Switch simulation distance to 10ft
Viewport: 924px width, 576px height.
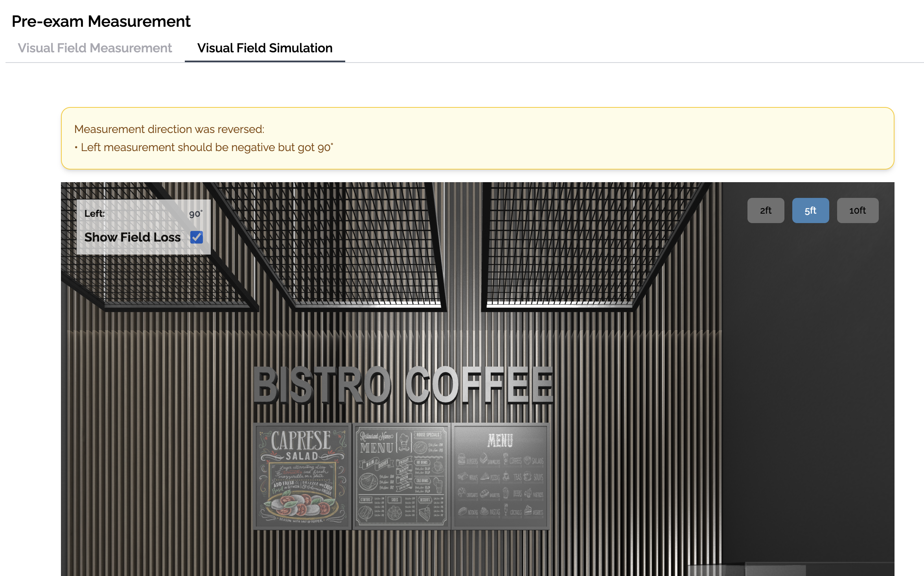(x=857, y=210)
